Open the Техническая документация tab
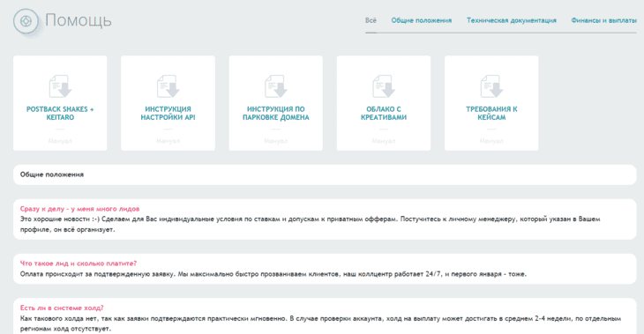 point(512,20)
